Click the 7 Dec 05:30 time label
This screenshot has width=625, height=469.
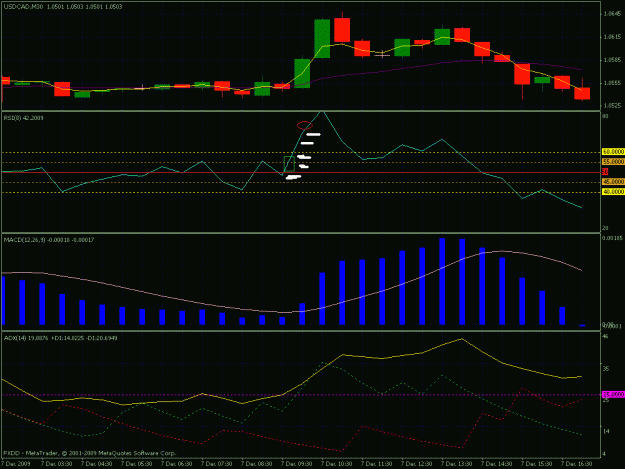[136, 464]
